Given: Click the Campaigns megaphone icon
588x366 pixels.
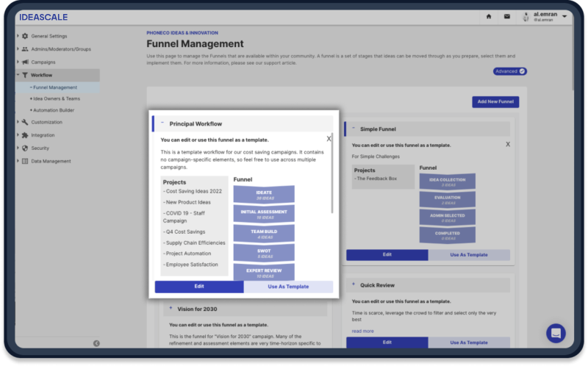Looking at the screenshot, I should (25, 62).
